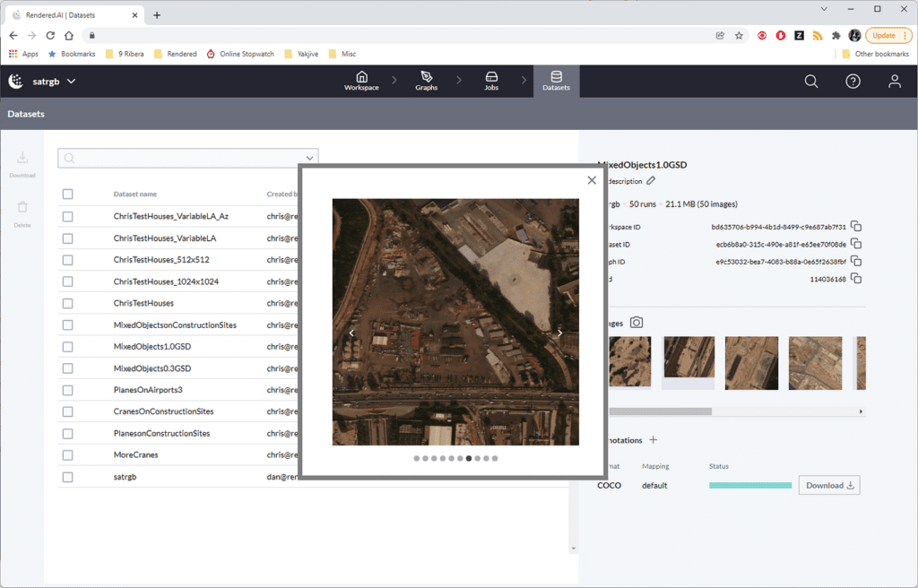Copy the Workspace ID value
The height and width of the screenshot is (588, 918).
(856, 226)
